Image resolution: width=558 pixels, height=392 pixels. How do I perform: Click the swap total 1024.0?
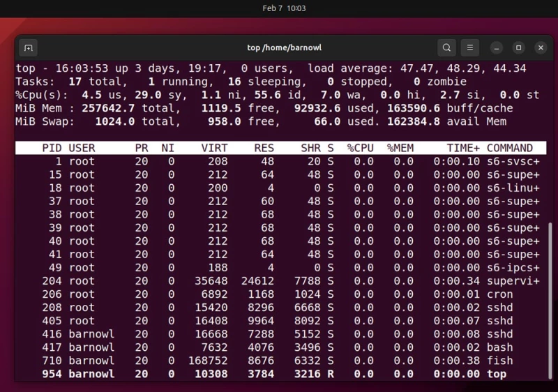(115, 121)
